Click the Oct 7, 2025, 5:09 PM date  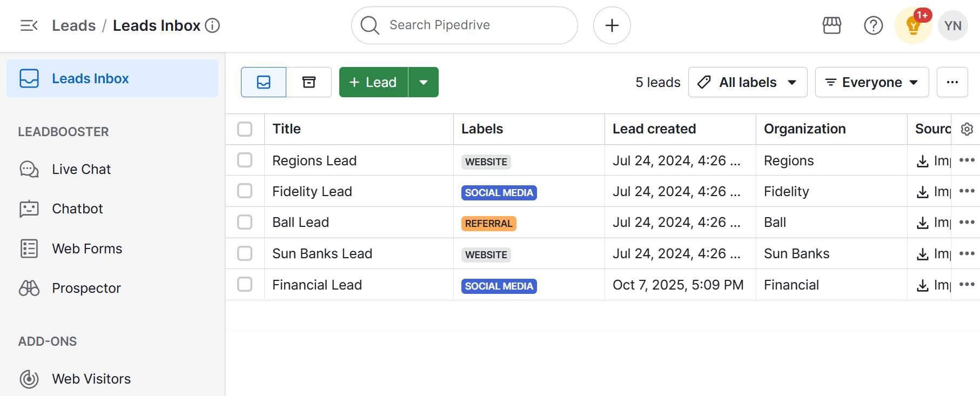click(678, 285)
